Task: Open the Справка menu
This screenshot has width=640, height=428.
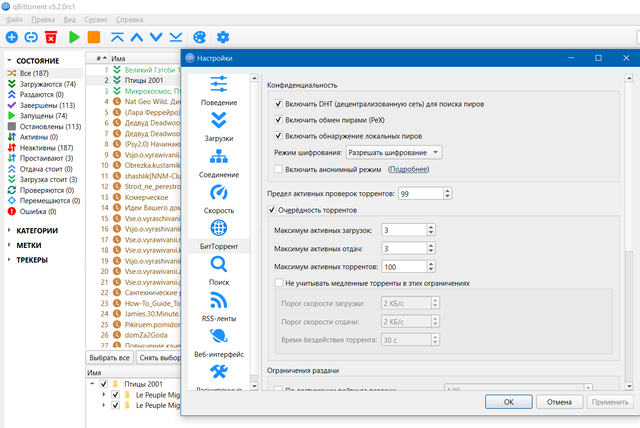Action: point(129,20)
